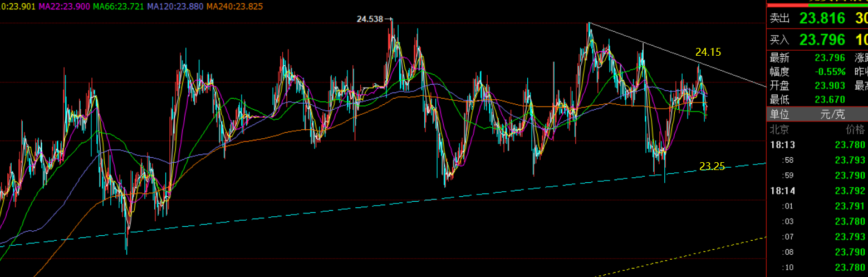This screenshot has width=868, height=277.
Task: Click the 幅度 label
Action: click(779, 72)
